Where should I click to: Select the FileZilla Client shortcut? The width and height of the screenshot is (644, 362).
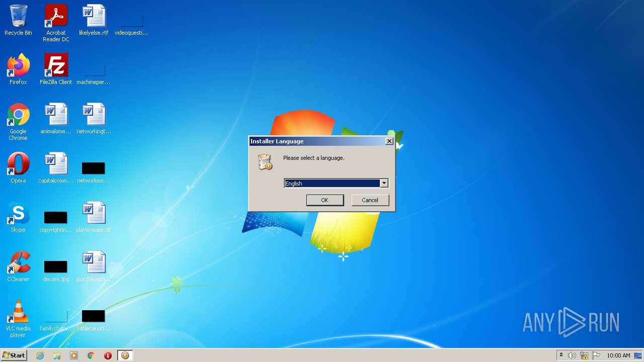56,70
